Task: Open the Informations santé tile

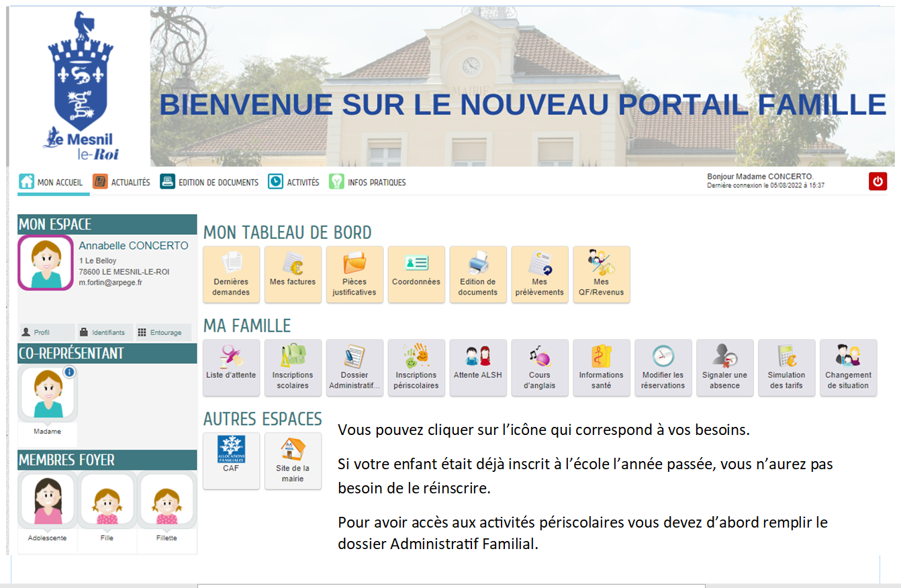Action: [x=602, y=367]
